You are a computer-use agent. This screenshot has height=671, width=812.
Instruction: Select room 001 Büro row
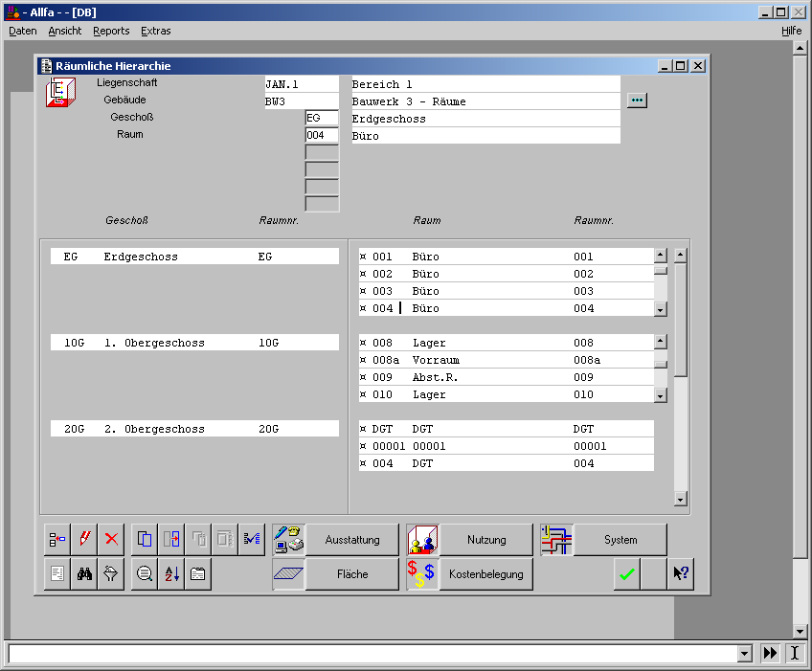[507, 257]
